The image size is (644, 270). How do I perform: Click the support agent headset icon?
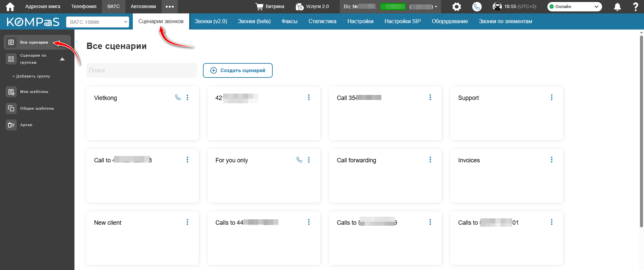coord(497,7)
